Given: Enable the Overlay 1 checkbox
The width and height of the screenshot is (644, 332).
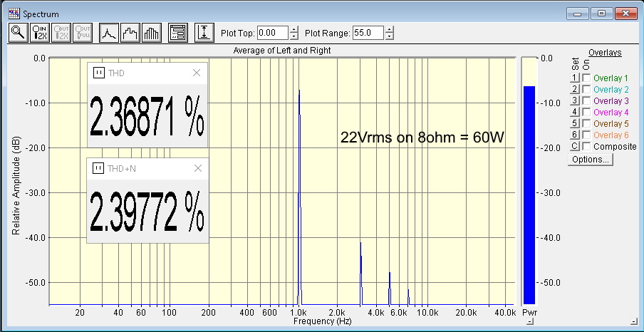Looking at the screenshot, I should pos(586,78).
